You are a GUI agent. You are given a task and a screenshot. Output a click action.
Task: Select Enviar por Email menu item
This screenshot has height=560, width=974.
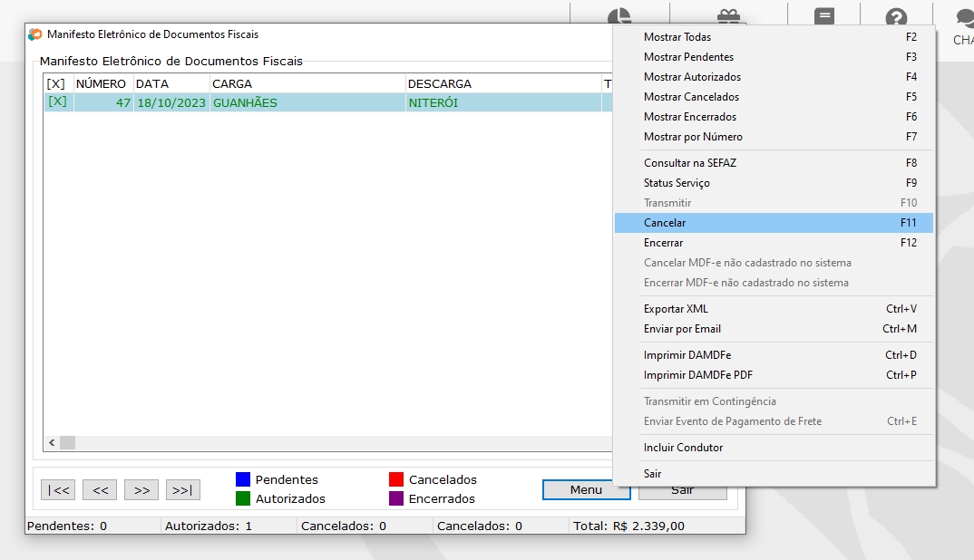pos(774,328)
